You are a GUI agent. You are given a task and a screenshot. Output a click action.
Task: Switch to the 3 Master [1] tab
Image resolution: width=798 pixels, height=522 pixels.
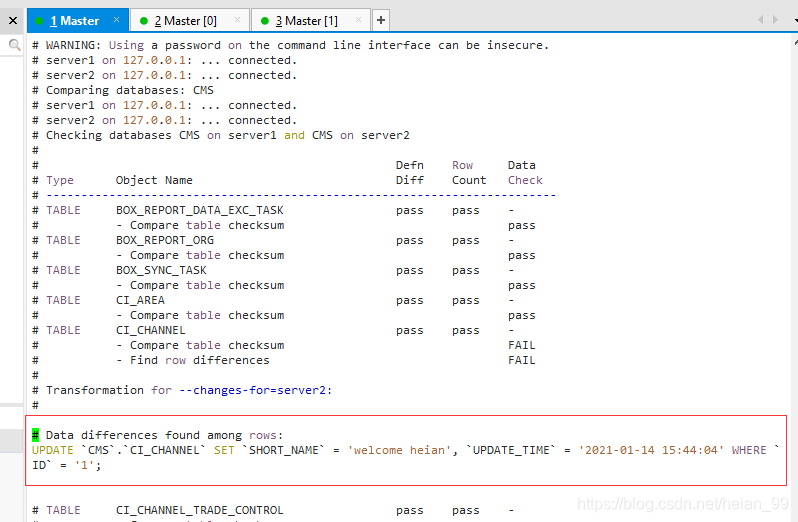pyautogui.click(x=306, y=20)
